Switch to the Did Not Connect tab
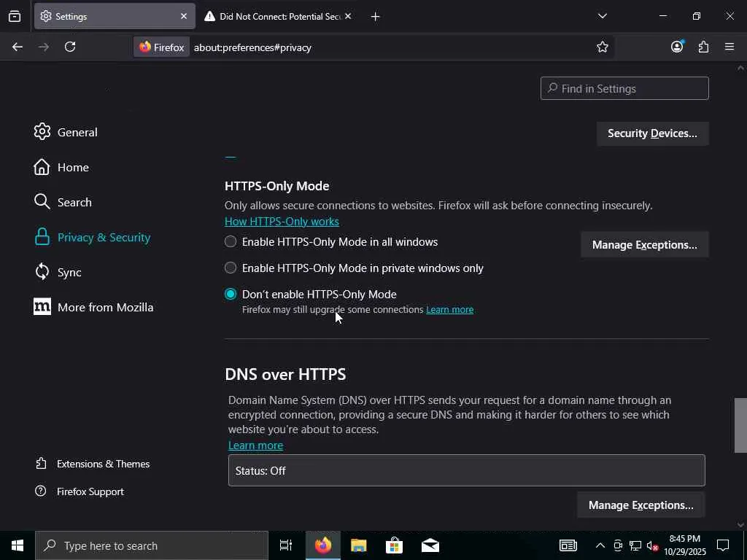The image size is (747, 560). 277,16
